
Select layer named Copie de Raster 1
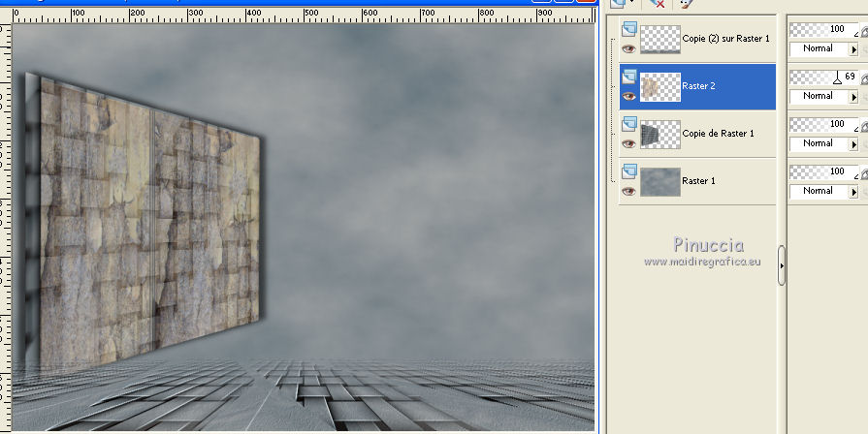click(x=718, y=134)
